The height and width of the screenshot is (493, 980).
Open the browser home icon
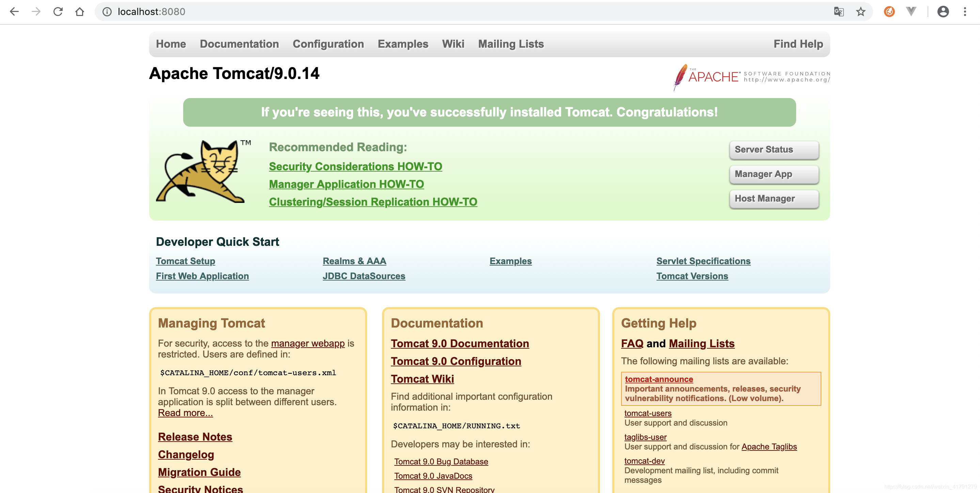pyautogui.click(x=80, y=12)
